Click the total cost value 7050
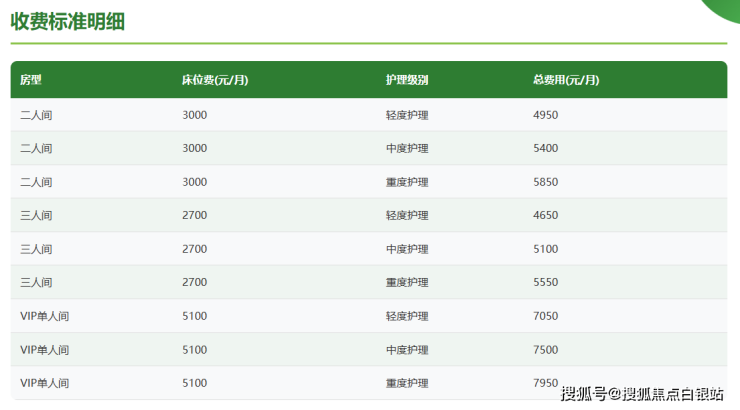This screenshot has width=740, height=410. coord(546,316)
